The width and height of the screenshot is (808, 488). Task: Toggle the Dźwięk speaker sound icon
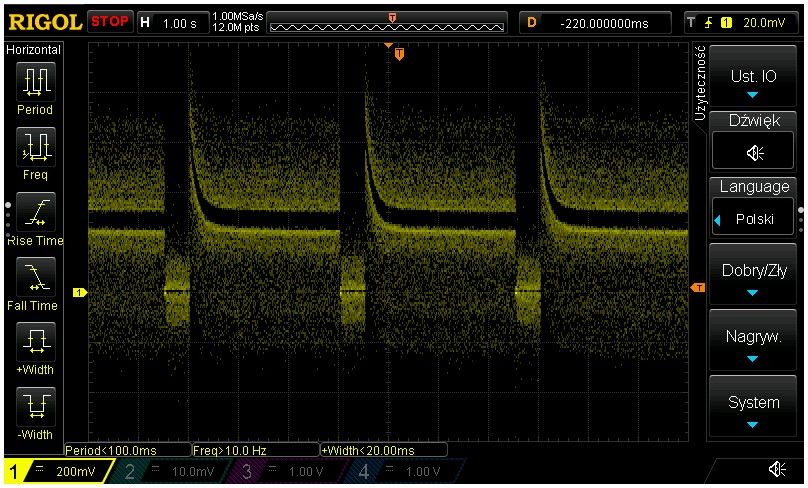click(753, 153)
